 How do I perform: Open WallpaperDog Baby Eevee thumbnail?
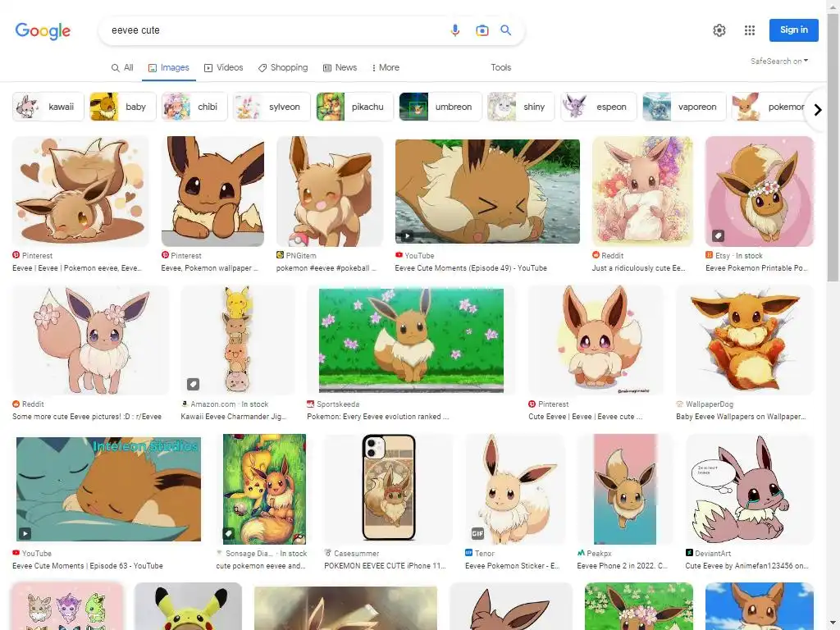[745, 340]
